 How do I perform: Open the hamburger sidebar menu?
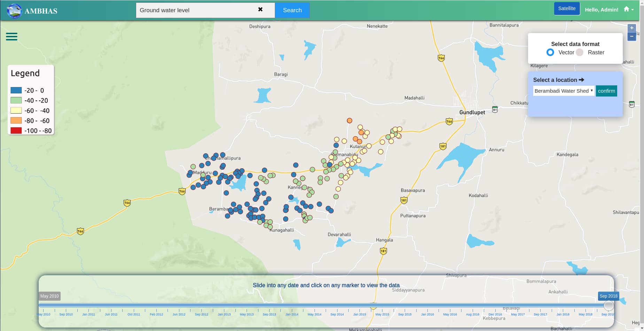click(11, 37)
